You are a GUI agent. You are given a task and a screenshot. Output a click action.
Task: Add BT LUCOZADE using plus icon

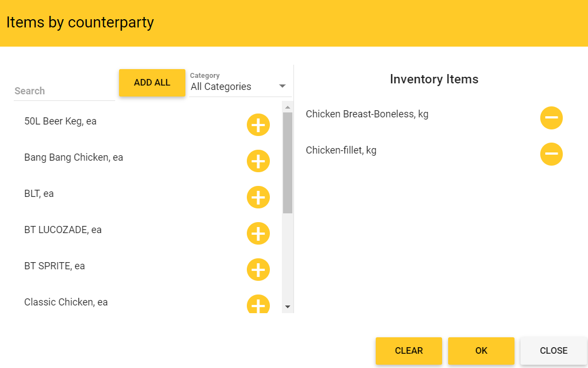coord(258,234)
